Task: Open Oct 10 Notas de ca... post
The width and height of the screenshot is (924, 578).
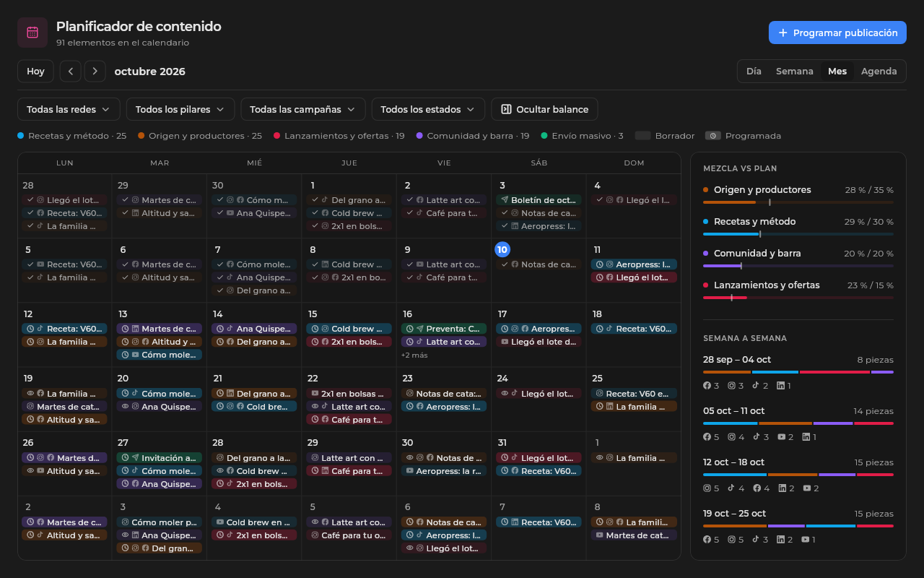Action: 539,264
